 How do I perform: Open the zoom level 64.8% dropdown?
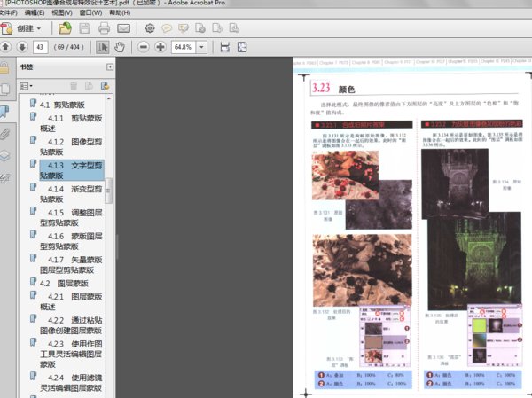203,46
